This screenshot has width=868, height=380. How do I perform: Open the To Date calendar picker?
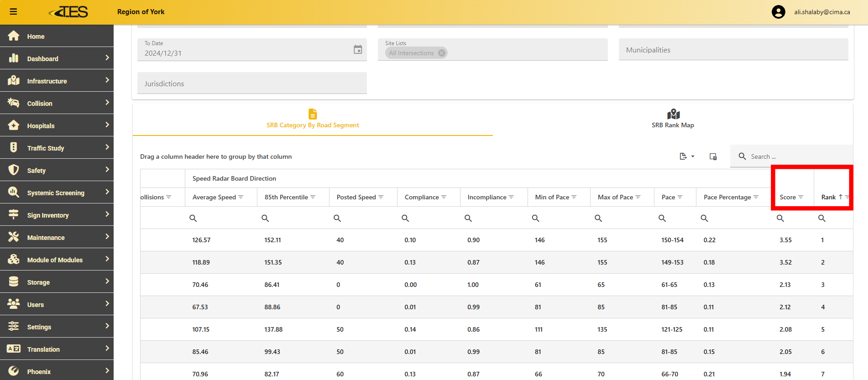pos(358,50)
